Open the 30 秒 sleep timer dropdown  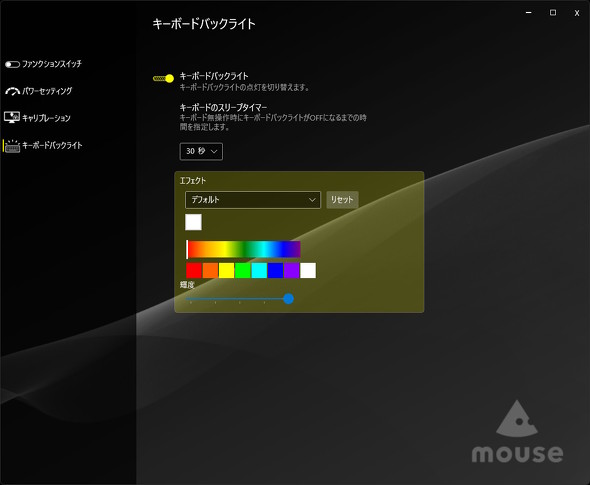[x=201, y=151]
